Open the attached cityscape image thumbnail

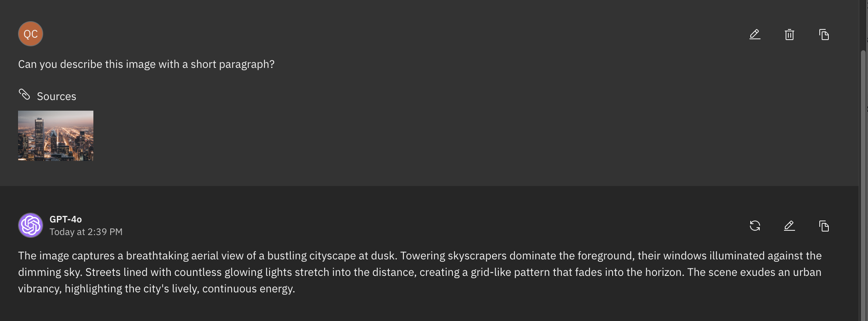point(56,135)
